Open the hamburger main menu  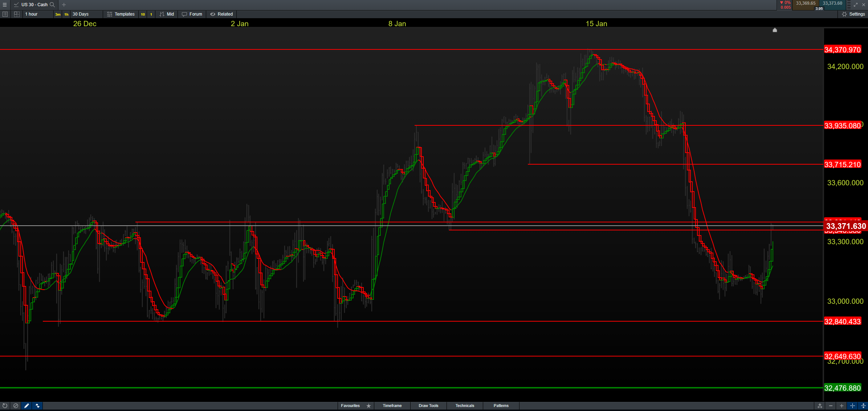(x=5, y=5)
